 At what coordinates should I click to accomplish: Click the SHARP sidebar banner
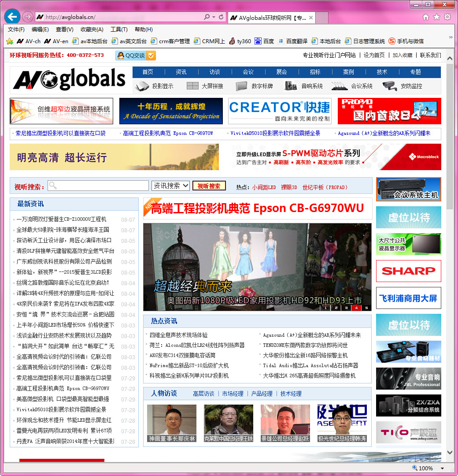click(x=409, y=271)
